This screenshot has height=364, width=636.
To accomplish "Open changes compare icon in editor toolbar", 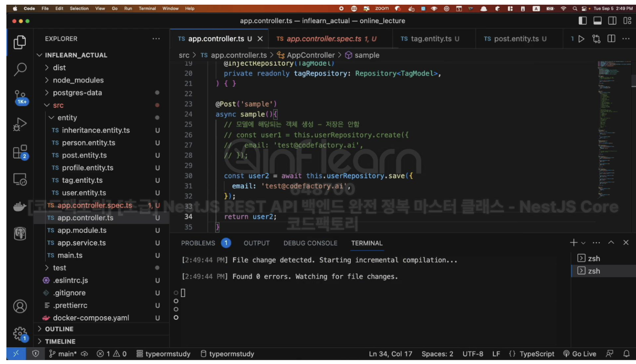I will (x=596, y=39).
